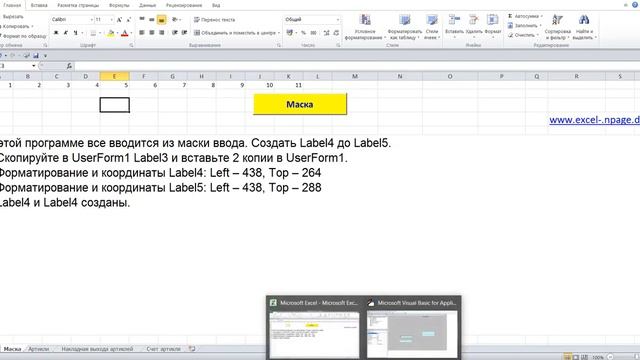Viewport: 640px width, 360px height.
Task: Switch to Разметка страницы ribbon tab
Action: (x=78, y=5)
